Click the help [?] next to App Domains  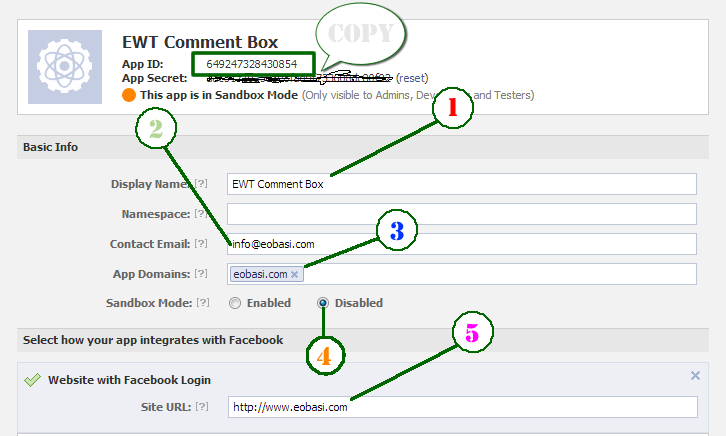point(201,274)
